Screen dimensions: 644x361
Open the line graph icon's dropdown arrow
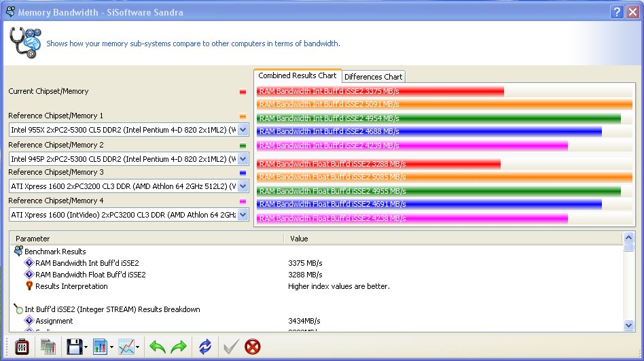point(138,347)
